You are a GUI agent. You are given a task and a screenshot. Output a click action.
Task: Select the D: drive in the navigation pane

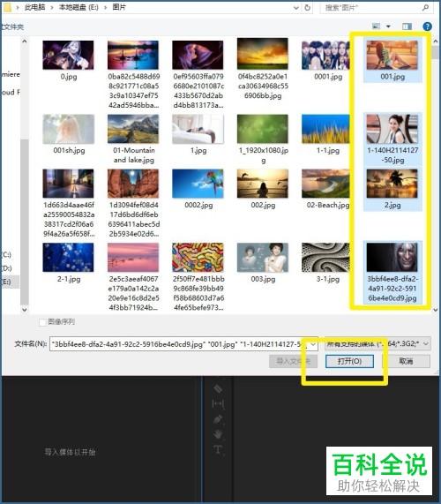pos(6,268)
